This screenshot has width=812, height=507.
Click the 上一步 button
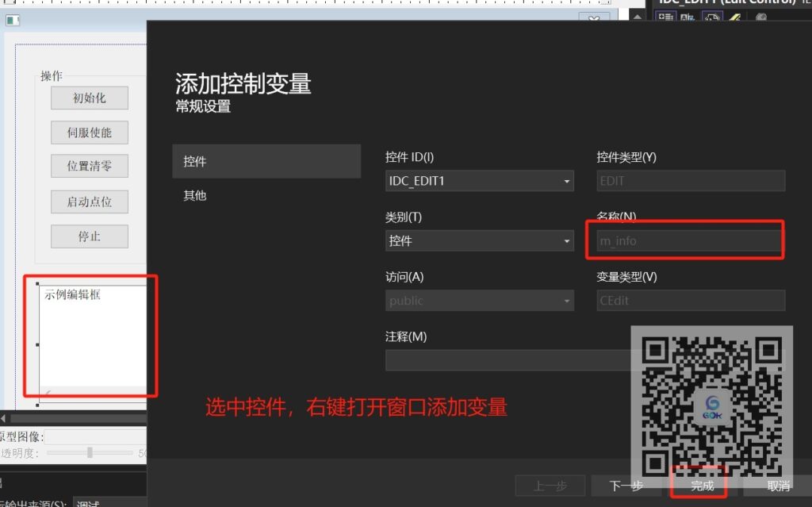pyautogui.click(x=550, y=486)
